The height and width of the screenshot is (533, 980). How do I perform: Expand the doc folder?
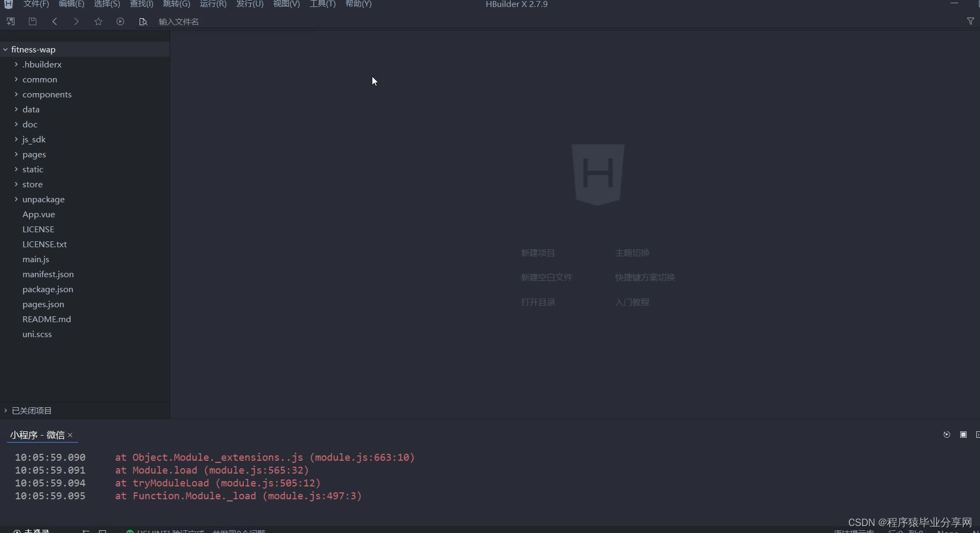pos(16,124)
